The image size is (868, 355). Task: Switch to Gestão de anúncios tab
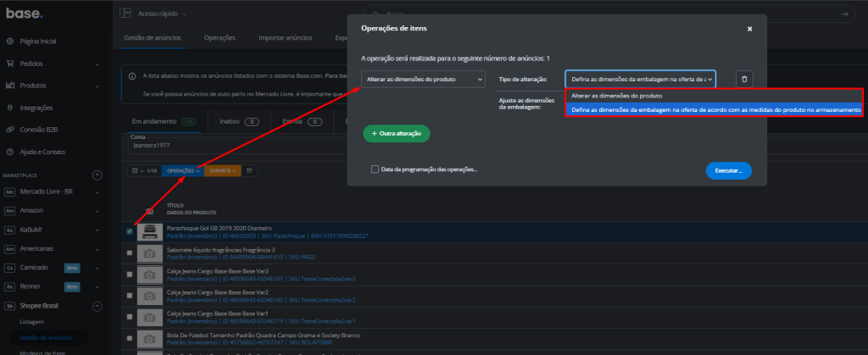(153, 38)
